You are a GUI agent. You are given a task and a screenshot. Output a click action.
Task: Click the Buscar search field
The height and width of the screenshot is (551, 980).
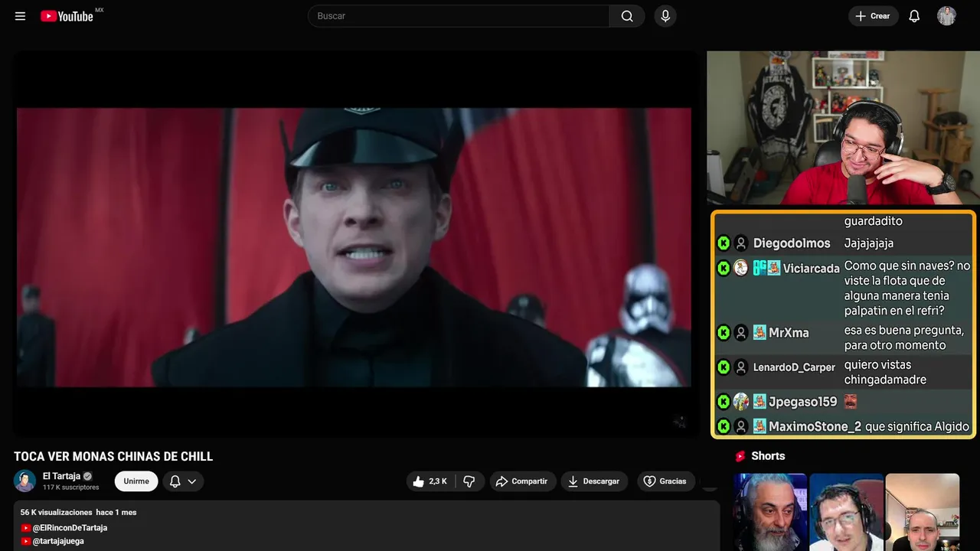pos(459,16)
